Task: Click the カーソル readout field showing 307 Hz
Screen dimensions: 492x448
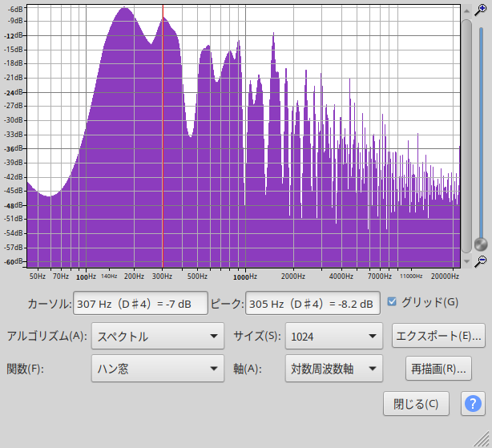Action: click(x=139, y=304)
